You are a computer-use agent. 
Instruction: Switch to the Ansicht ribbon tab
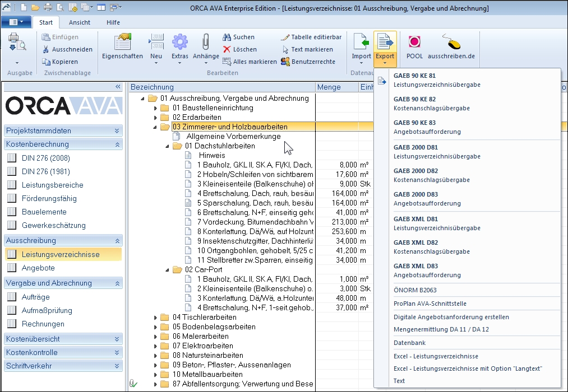point(80,22)
